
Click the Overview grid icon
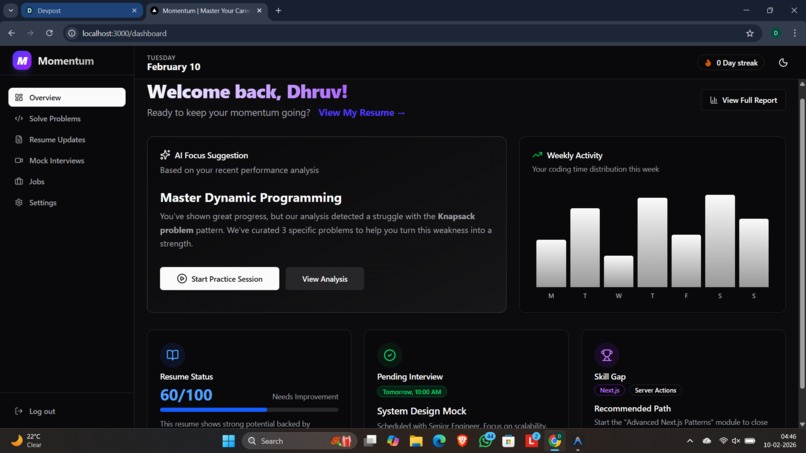point(19,97)
